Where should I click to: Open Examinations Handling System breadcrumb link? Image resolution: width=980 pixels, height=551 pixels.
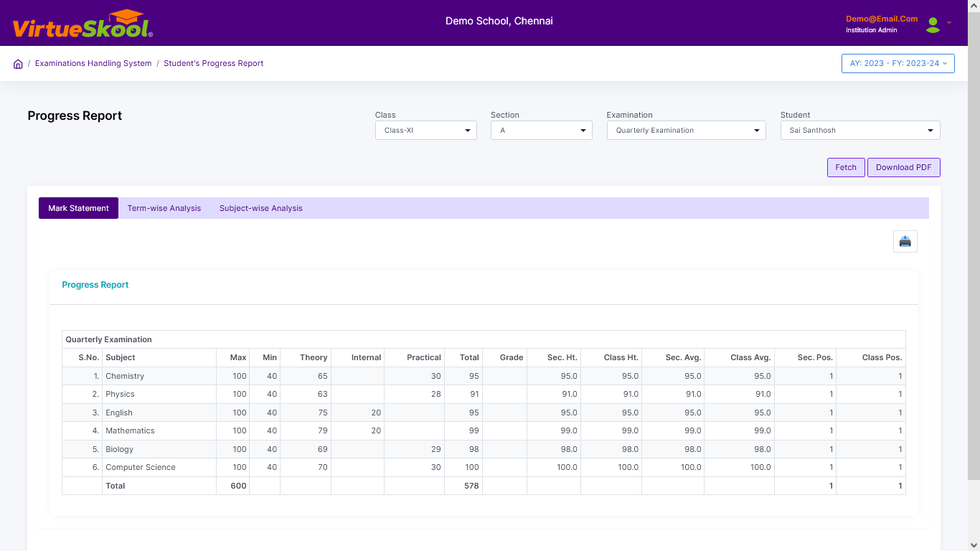[x=93, y=63]
